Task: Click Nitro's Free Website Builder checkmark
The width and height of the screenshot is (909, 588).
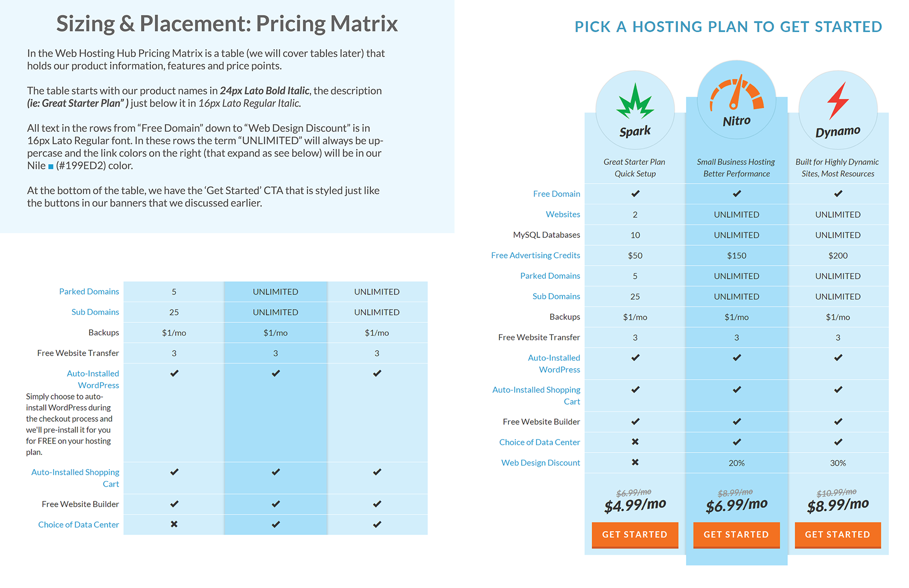Action: 737,421
